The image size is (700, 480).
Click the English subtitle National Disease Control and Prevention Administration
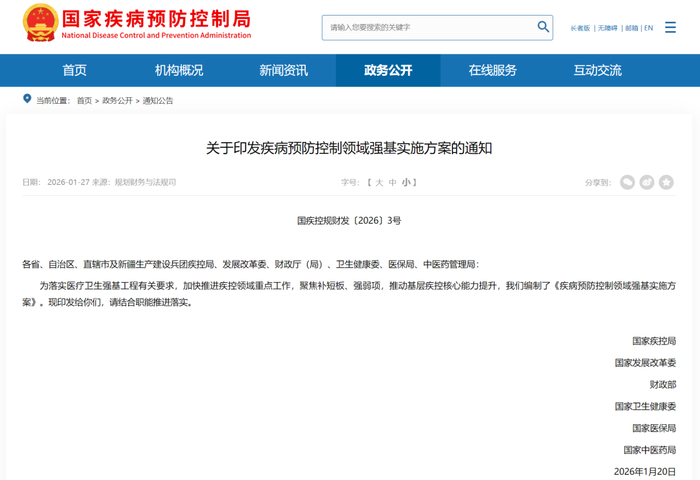click(x=156, y=35)
